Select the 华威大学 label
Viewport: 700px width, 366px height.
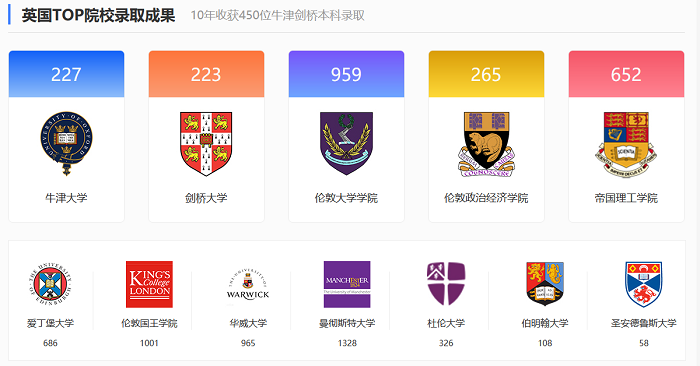click(248, 323)
